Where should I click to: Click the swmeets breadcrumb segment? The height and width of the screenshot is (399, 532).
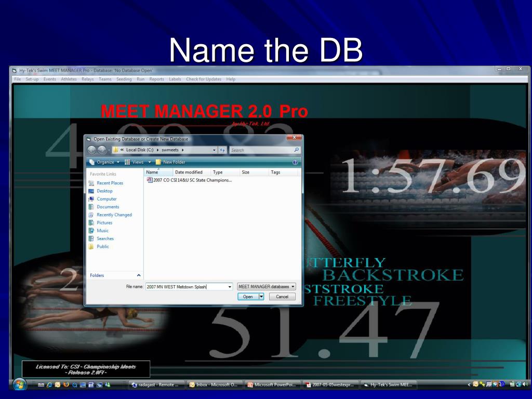(x=170, y=150)
